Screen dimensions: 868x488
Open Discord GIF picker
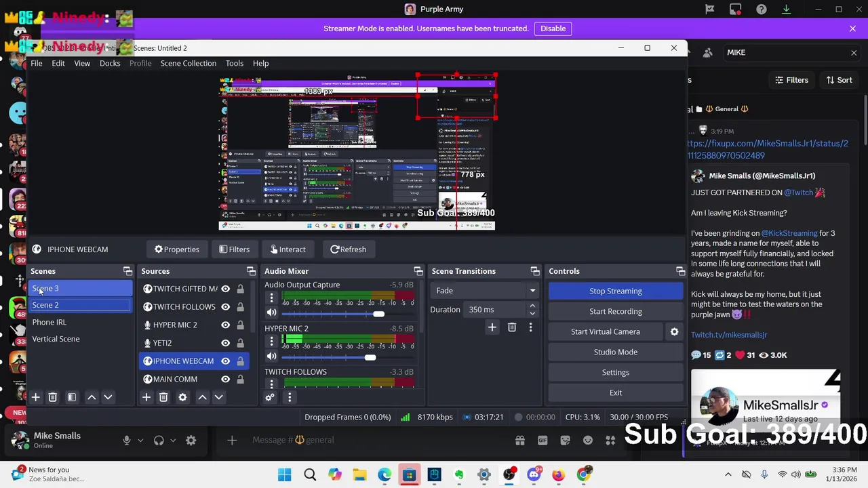point(542,441)
